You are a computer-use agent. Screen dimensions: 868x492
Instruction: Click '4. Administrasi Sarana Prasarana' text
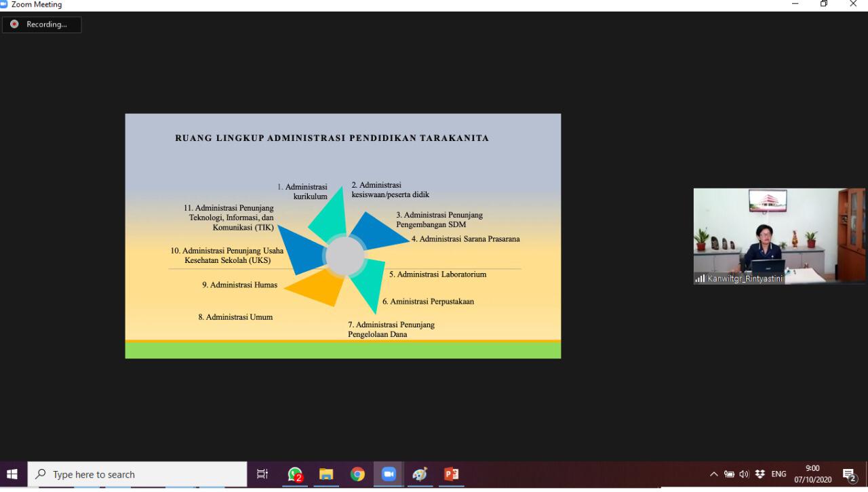[465, 239]
